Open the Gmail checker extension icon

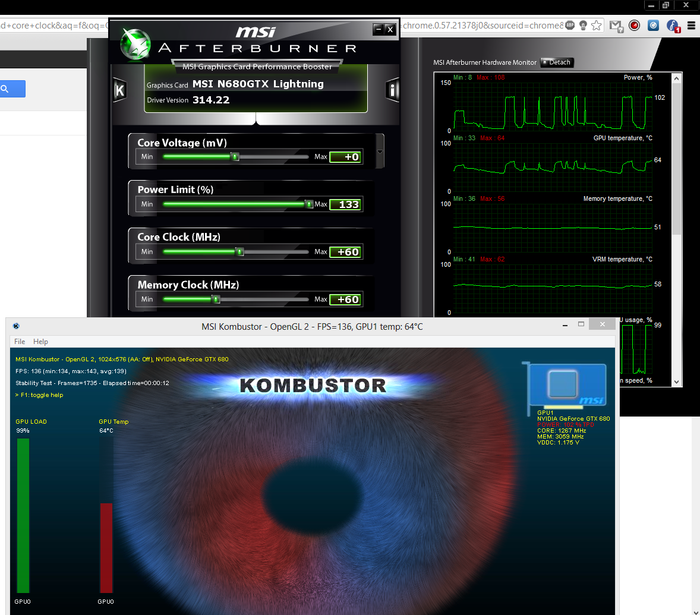[x=616, y=26]
